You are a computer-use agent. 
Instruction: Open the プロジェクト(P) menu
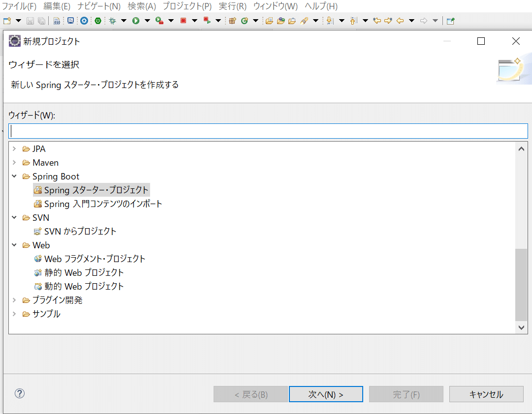click(x=188, y=6)
